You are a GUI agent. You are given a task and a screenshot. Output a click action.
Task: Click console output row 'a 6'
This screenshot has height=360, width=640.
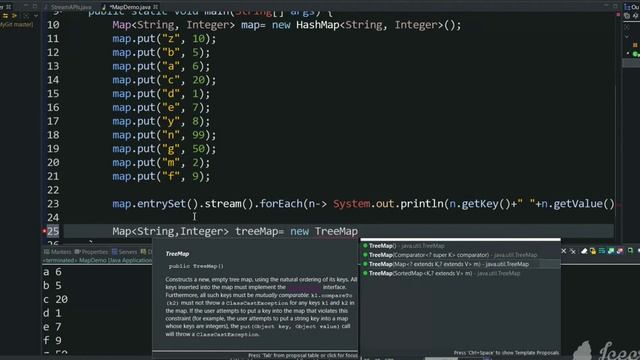53,272
